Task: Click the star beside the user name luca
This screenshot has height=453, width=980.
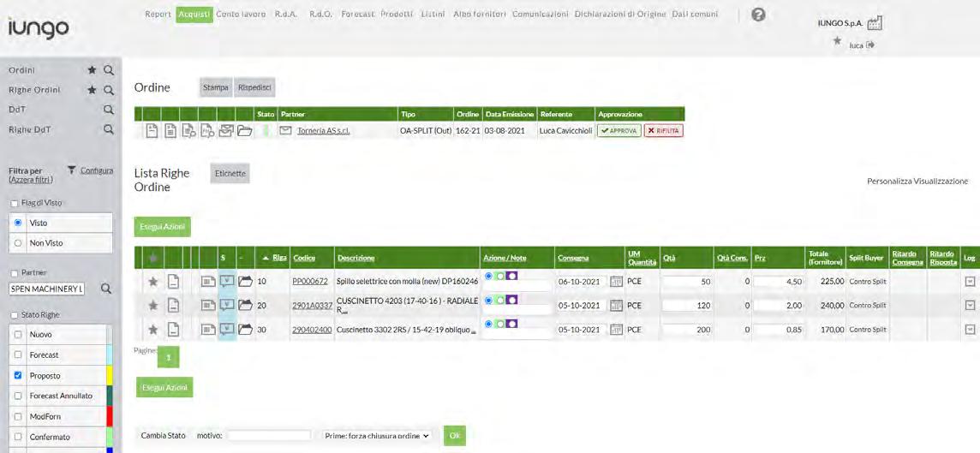Action: point(838,40)
